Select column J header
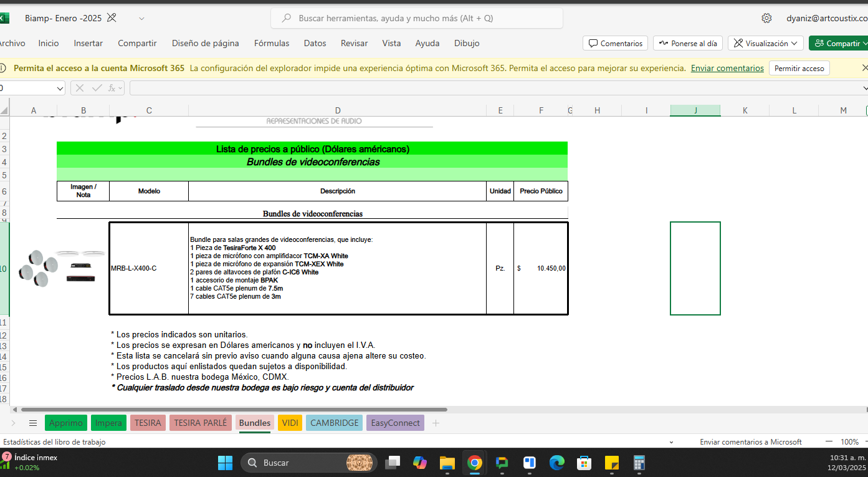This screenshot has width=868, height=477. 695,110
